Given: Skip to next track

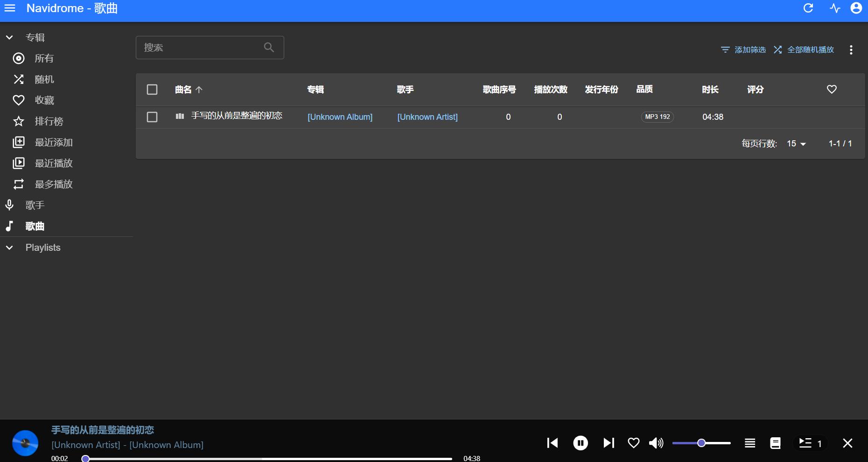Looking at the screenshot, I should point(609,443).
